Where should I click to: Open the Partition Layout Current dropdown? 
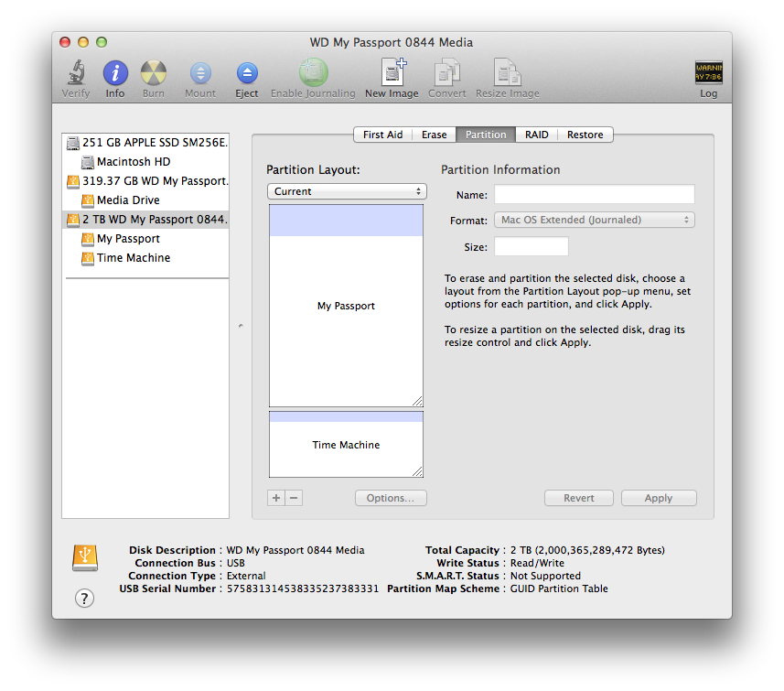347,191
